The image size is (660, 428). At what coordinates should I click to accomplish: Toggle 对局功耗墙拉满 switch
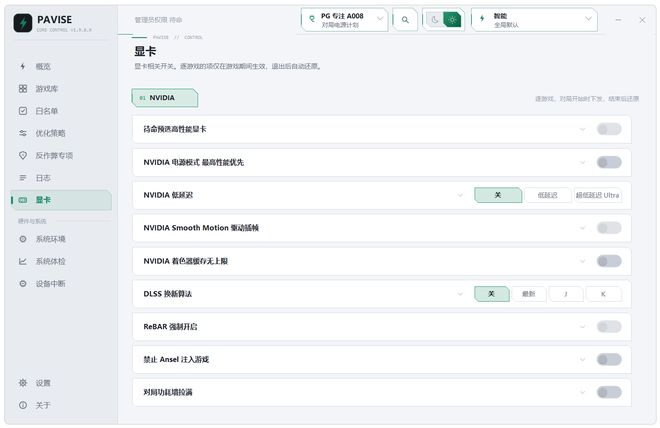[x=609, y=392]
